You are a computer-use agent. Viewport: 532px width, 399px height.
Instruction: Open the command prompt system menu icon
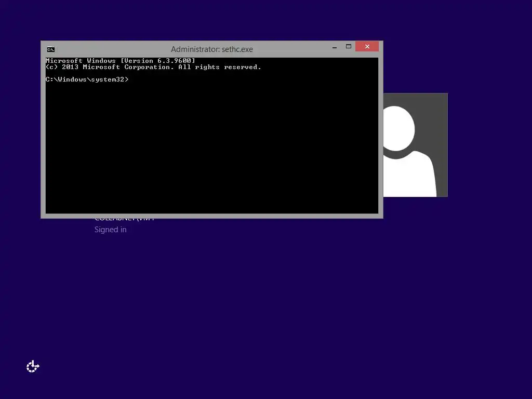[51, 49]
